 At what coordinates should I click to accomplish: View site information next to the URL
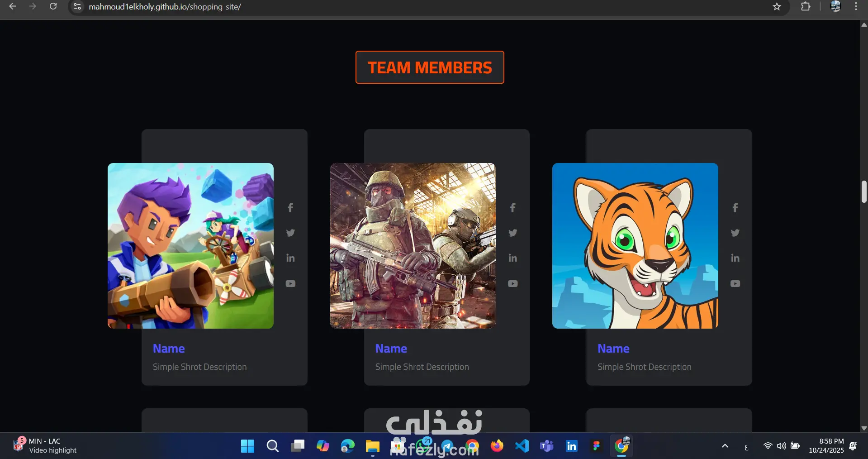click(x=77, y=7)
